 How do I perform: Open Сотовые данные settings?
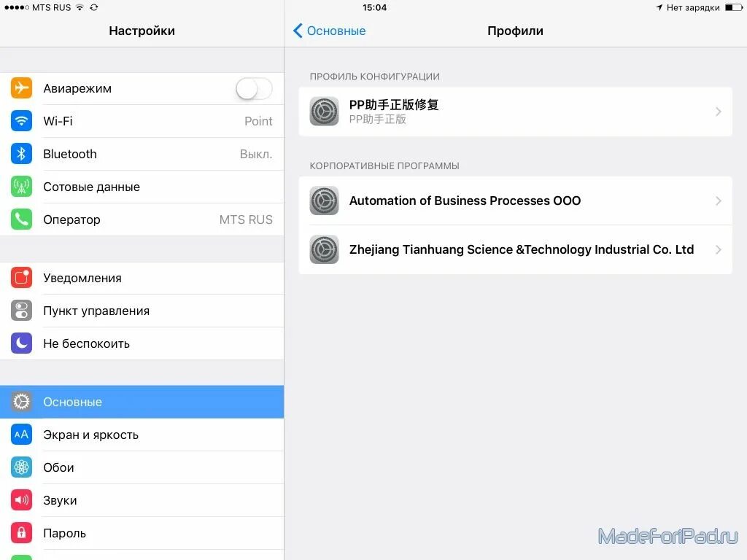click(x=142, y=187)
